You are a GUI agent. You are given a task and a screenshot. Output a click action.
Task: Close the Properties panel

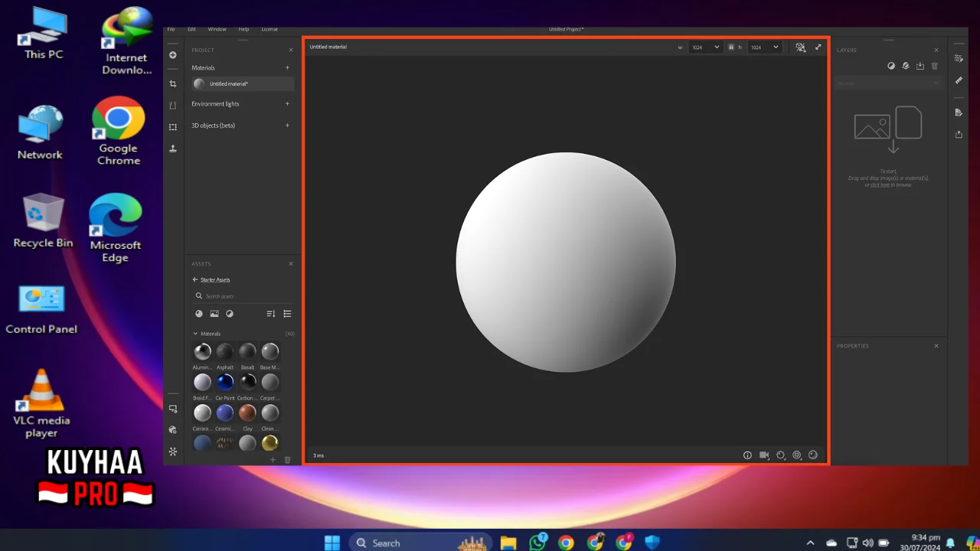pyautogui.click(x=936, y=346)
